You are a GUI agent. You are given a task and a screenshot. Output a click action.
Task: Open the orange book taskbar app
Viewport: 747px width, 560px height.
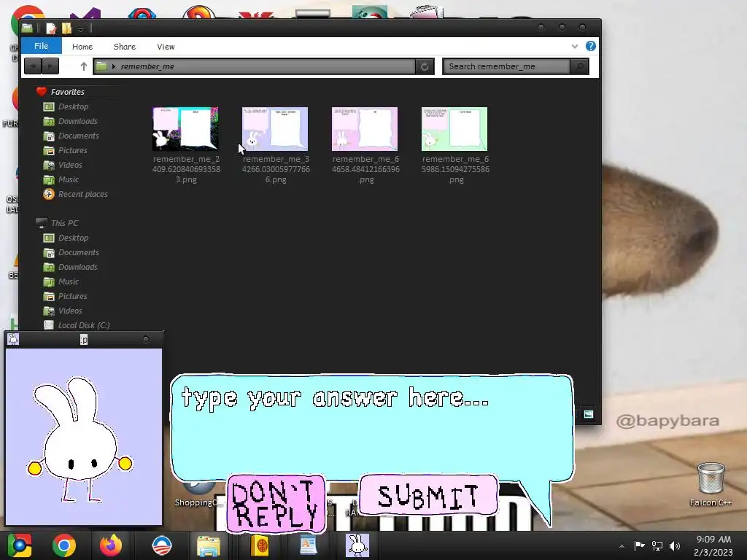tap(260, 546)
